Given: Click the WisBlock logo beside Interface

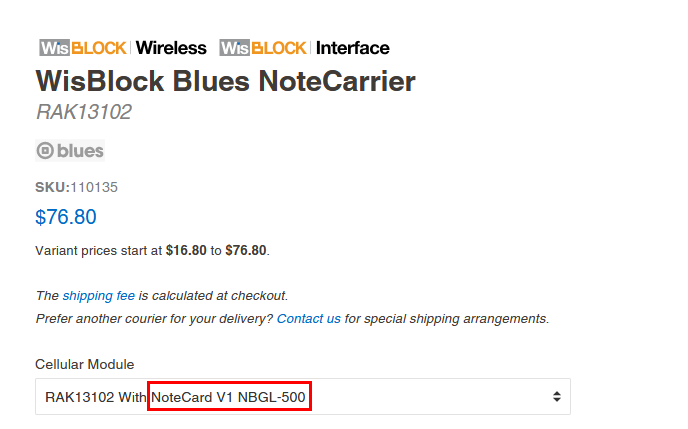Looking at the screenshot, I should 263,48.
